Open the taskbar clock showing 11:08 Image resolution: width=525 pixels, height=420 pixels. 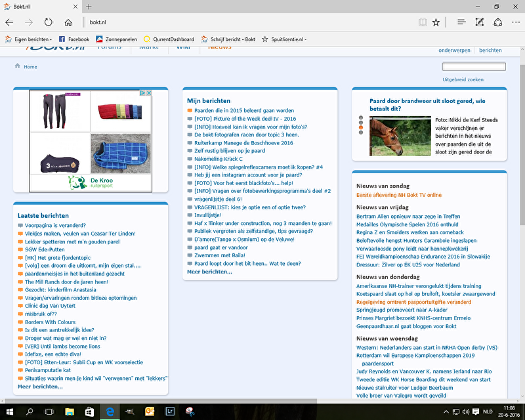[509, 411]
